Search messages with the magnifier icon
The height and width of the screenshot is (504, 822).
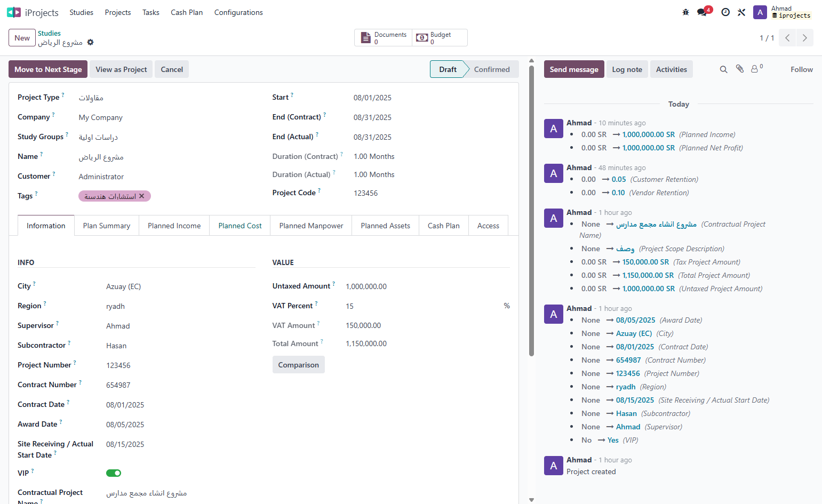click(x=724, y=69)
